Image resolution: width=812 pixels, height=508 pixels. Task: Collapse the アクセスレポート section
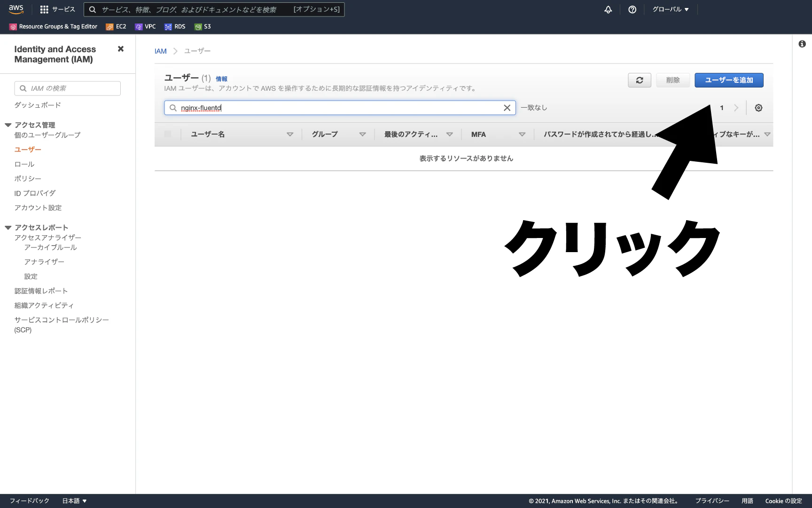8,228
